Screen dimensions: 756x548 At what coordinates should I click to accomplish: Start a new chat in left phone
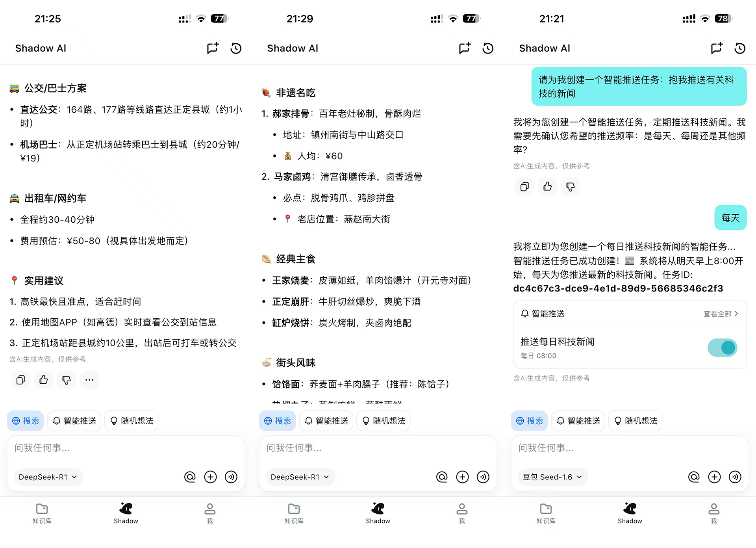tap(213, 48)
